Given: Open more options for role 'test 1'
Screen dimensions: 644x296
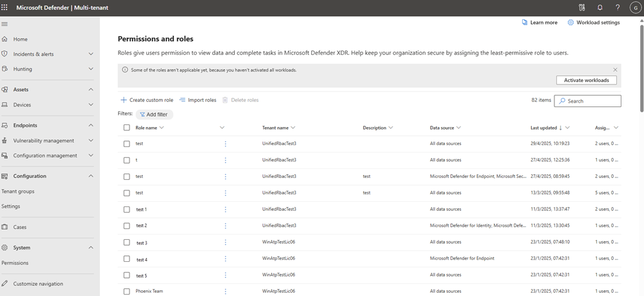Looking at the screenshot, I should pyautogui.click(x=226, y=209).
